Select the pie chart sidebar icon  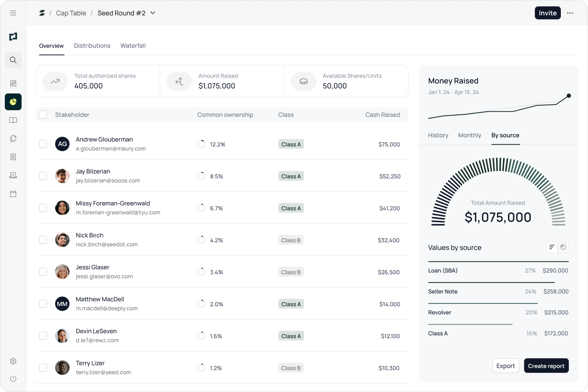pos(13,102)
